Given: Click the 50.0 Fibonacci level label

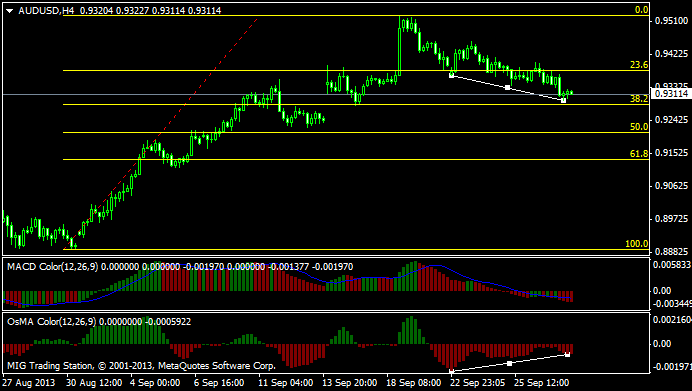Looking at the screenshot, I should [639, 127].
